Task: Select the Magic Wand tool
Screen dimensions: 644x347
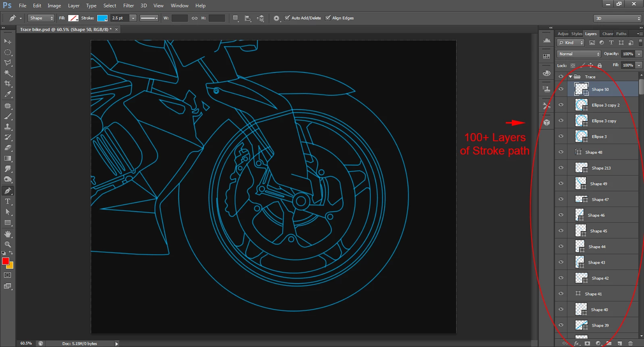Action: tap(8, 73)
